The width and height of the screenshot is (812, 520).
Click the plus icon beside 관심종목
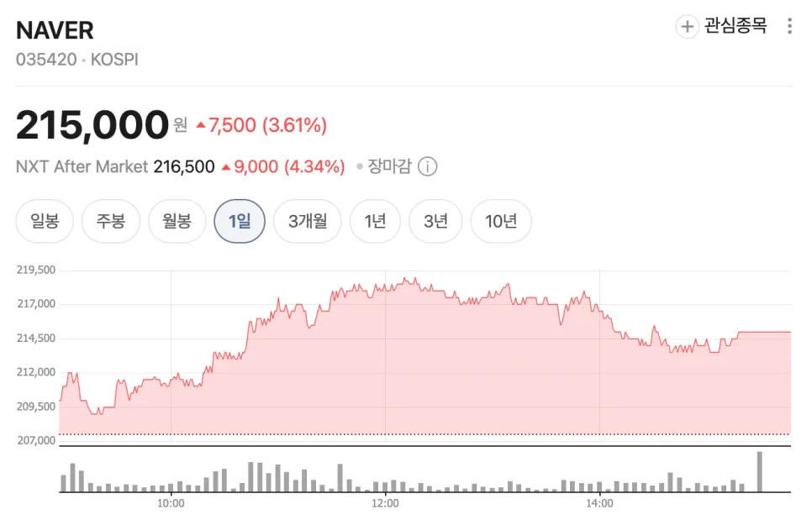688,26
